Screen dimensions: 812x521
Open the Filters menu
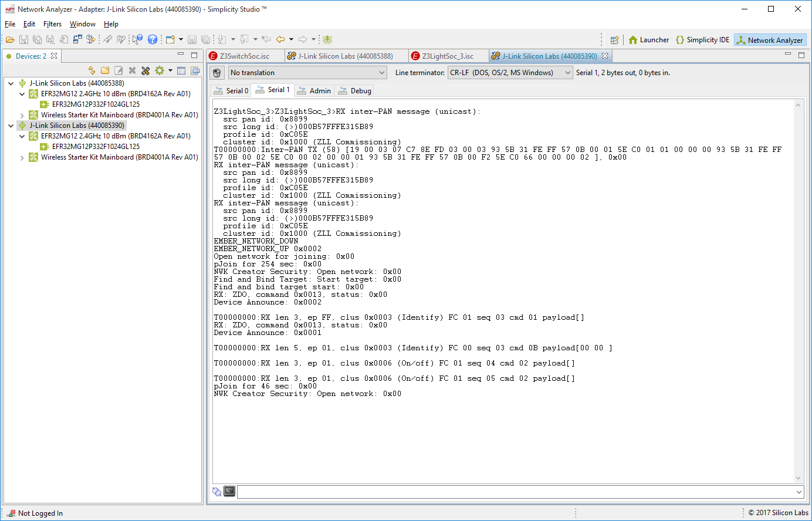click(x=52, y=24)
